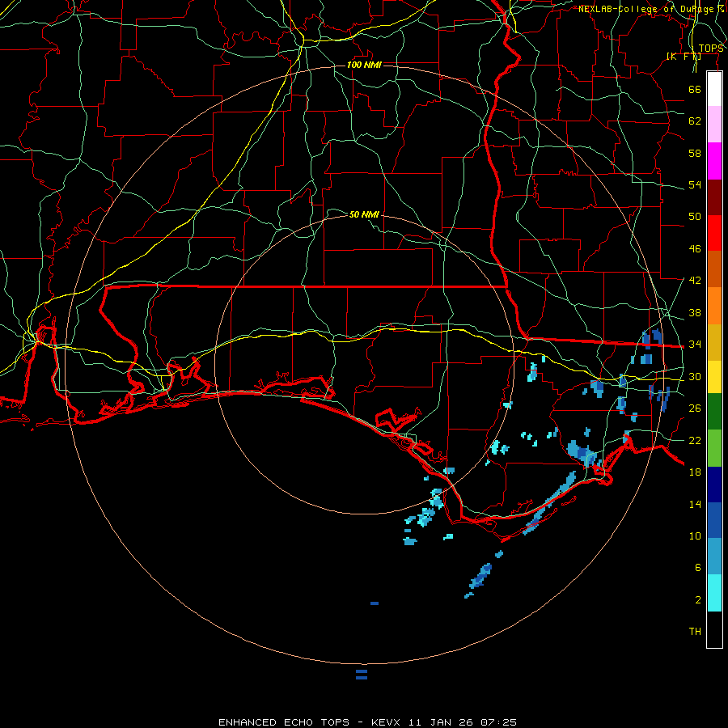Viewport: 728px width, 728px height.
Task: Click the legend value 26
Action: (x=695, y=408)
